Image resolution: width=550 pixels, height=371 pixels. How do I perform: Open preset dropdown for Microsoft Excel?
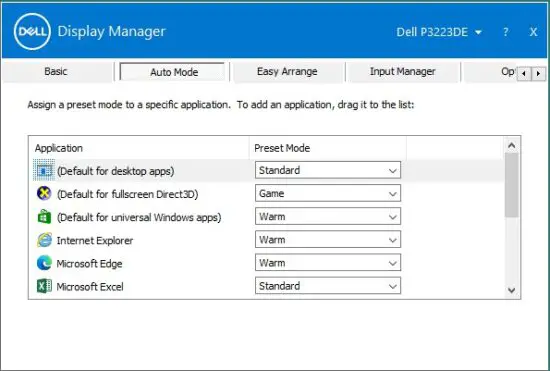tap(328, 286)
